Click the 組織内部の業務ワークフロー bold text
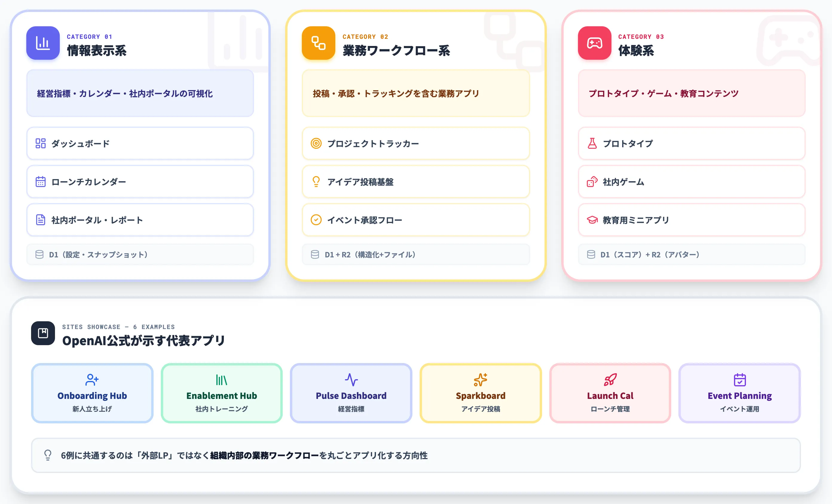832x504 pixels. click(x=265, y=455)
